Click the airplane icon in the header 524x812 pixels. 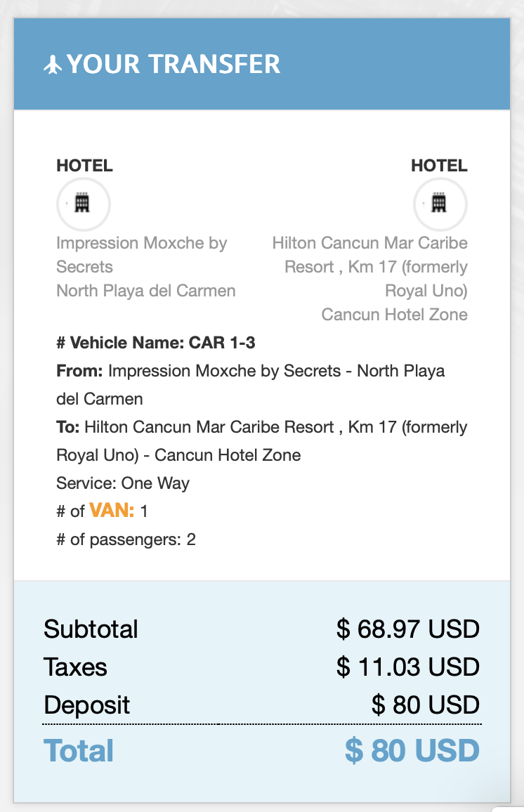tap(53, 65)
